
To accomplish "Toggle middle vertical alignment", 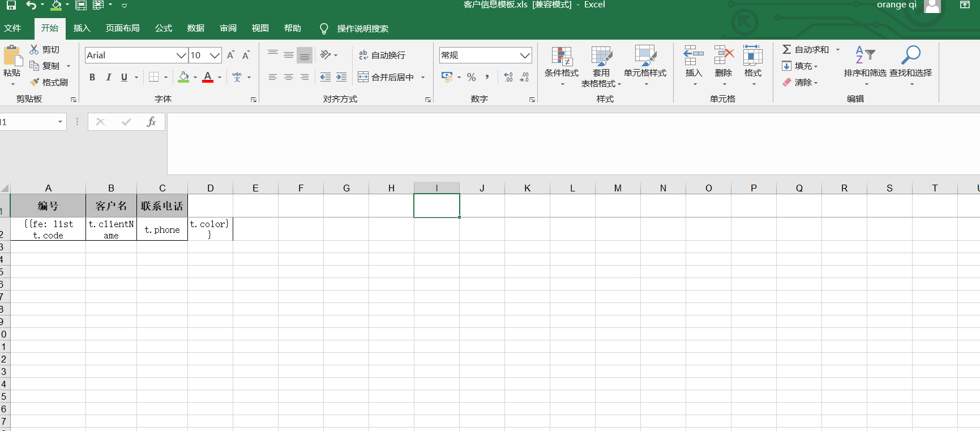I will click(x=289, y=55).
